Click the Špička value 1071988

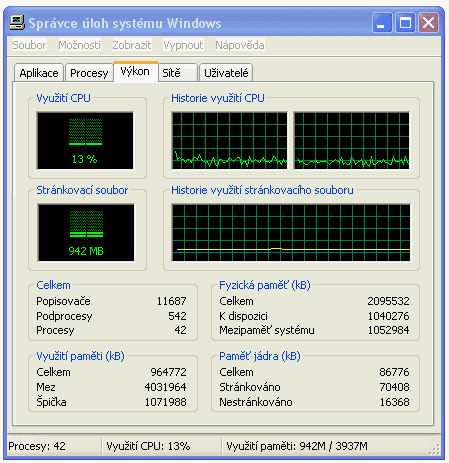point(165,402)
